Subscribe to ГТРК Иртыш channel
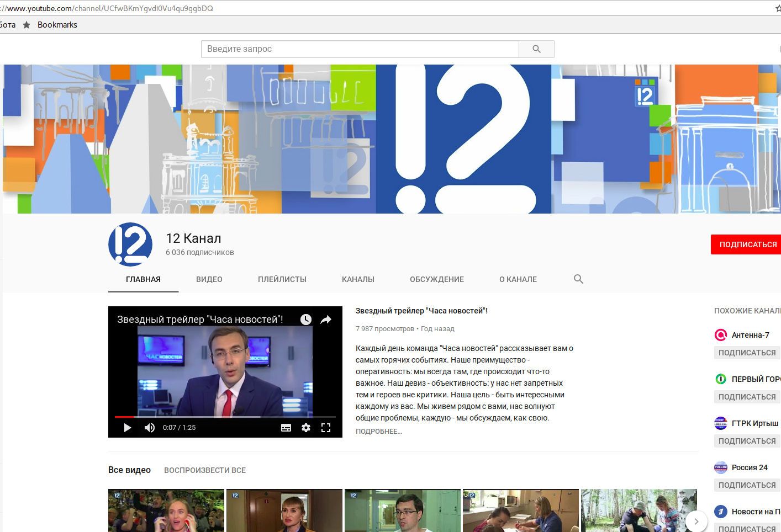 click(747, 441)
